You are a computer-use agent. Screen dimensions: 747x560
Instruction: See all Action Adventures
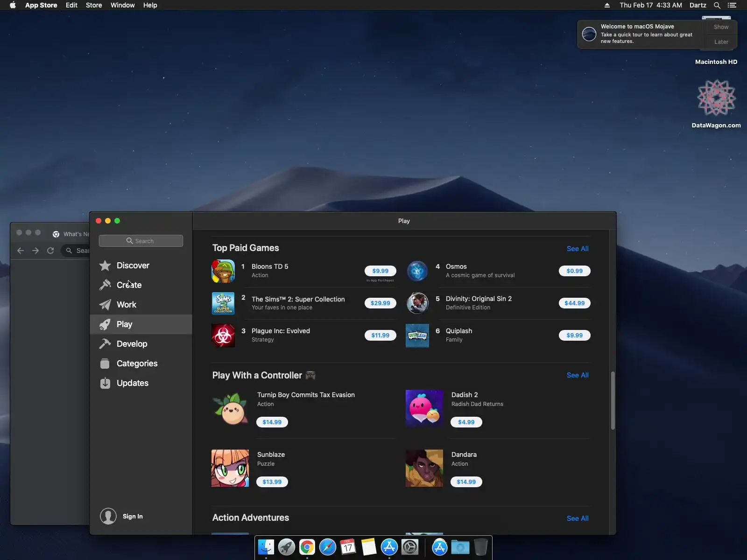coord(578,518)
